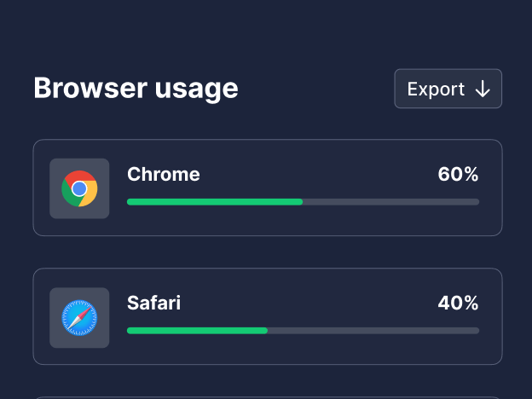Click the Safari usage progress bar

(x=303, y=331)
